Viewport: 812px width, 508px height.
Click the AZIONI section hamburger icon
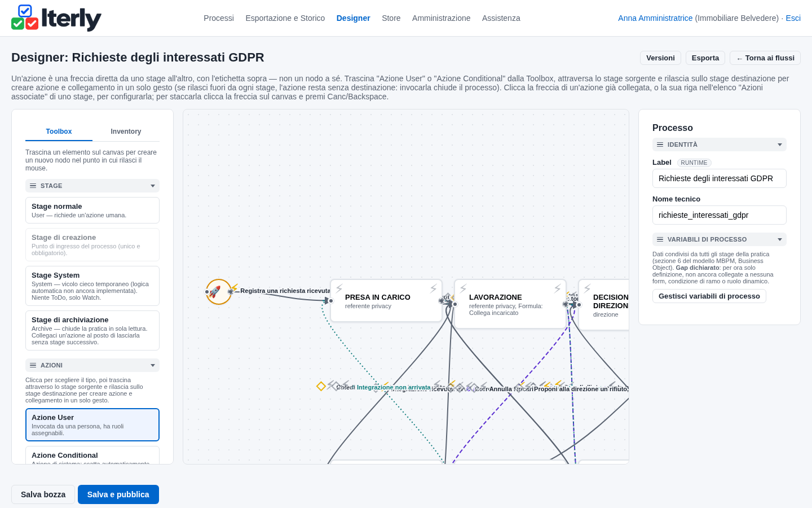33,365
